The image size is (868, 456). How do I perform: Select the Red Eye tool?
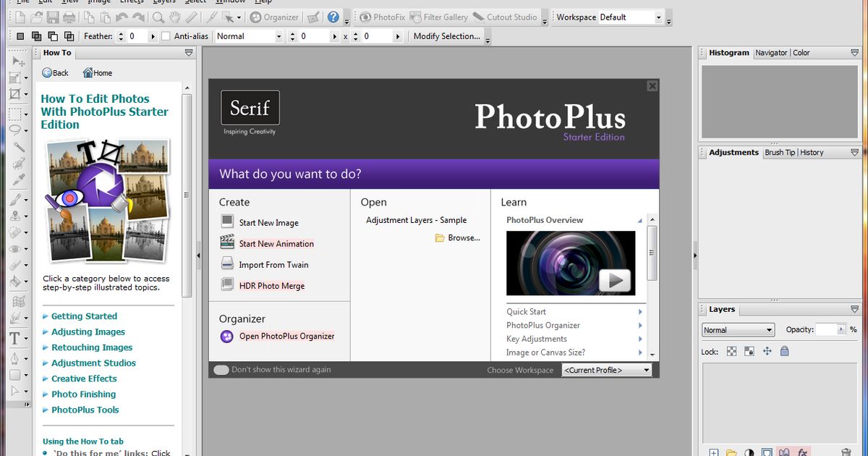pyautogui.click(x=16, y=249)
